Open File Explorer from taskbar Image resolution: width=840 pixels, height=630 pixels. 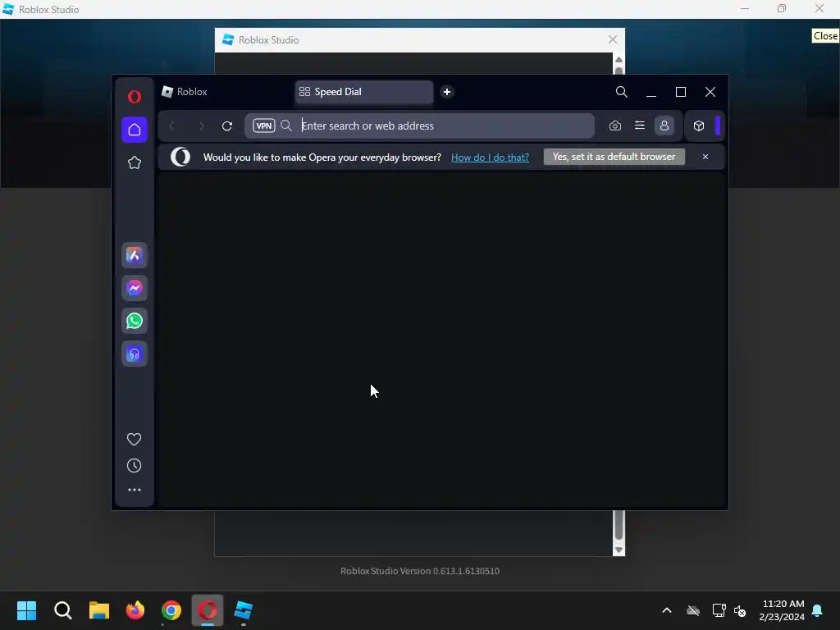pos(99,610)
